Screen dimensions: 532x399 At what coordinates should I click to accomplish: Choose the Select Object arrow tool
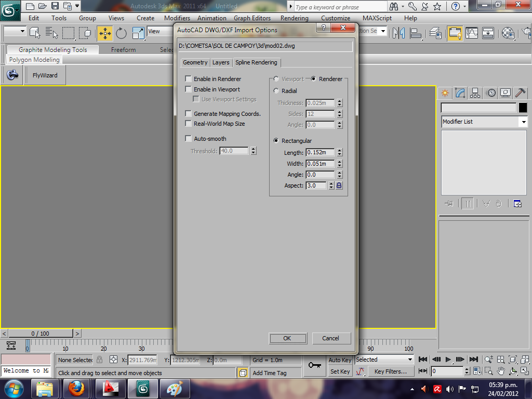coord(35,33)
